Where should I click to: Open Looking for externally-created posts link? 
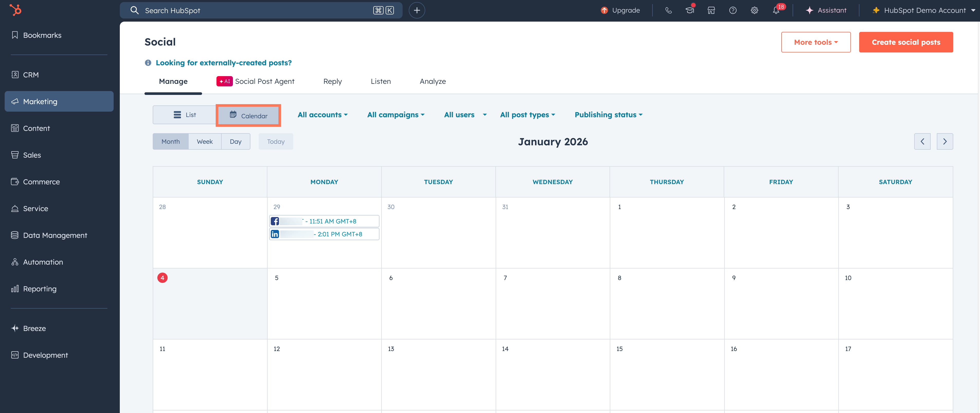[223, 63]
